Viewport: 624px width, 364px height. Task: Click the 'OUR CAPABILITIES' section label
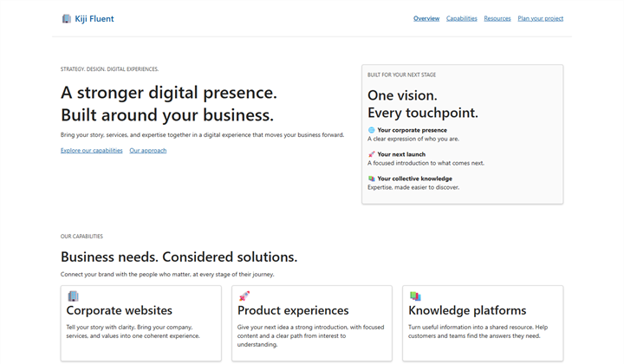[x=81, y=237]
